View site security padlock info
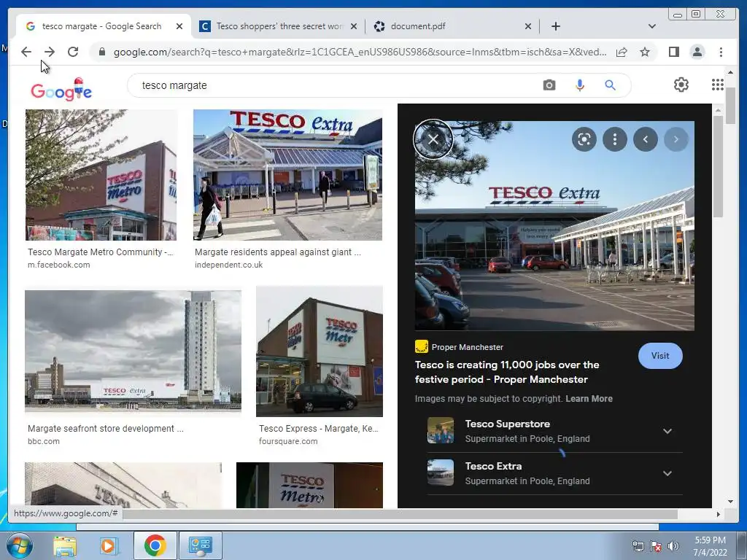Screen dimensions: 747x560 [102, 52]
